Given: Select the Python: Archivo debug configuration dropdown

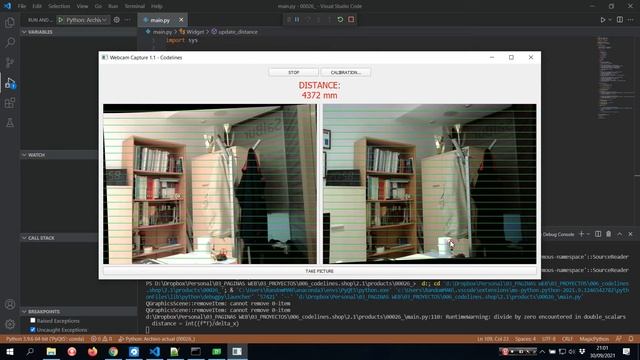Looking at the screenshot, I should click(87, 20).
